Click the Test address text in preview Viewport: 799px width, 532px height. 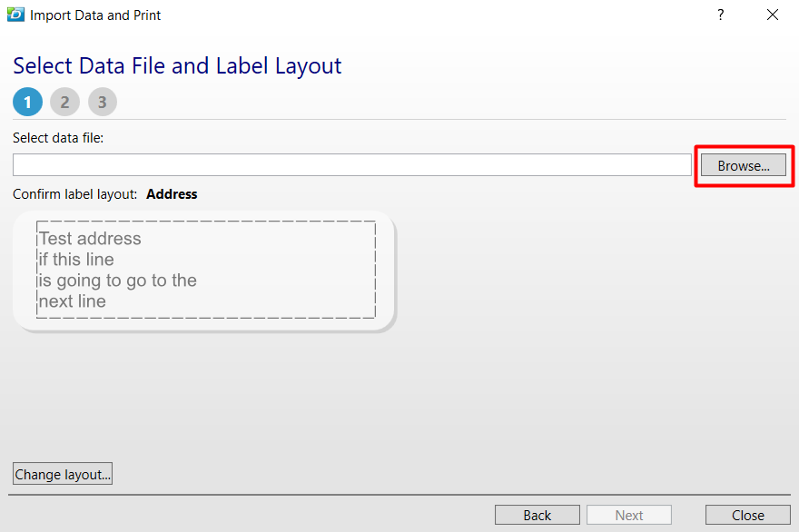tap(88, 238)
